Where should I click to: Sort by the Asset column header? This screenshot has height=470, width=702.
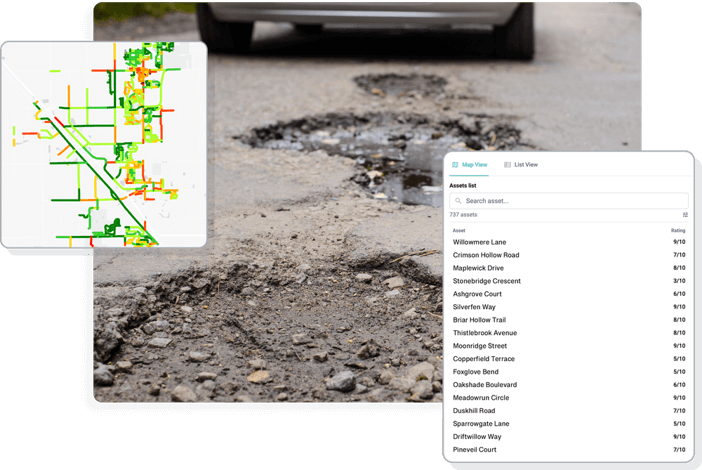point(459,230)
